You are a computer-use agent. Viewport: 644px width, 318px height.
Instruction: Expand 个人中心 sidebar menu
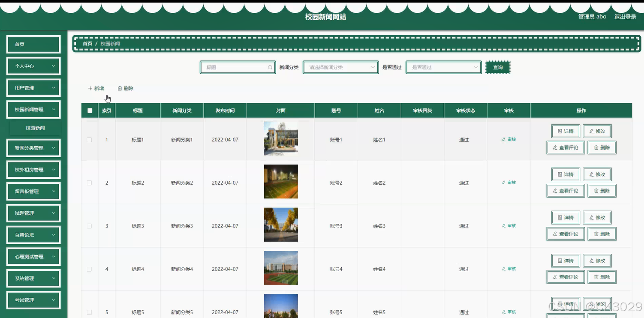coord(33,66)
